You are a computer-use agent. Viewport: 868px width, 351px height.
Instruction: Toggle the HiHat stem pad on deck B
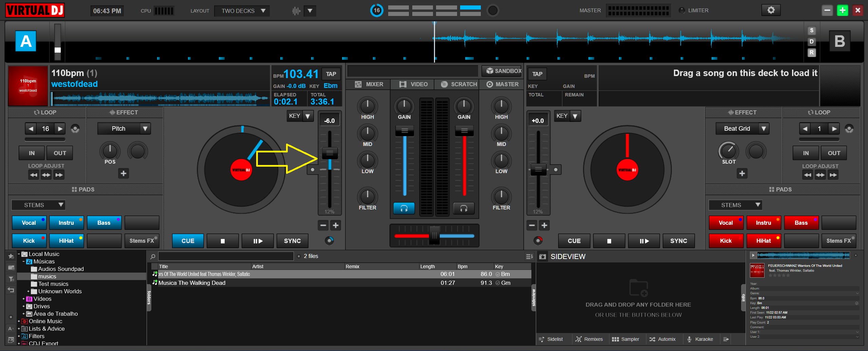763,241
